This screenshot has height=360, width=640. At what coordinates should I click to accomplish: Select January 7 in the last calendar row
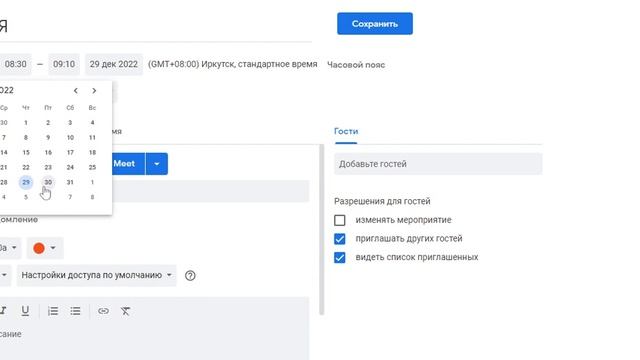(70, 197)
